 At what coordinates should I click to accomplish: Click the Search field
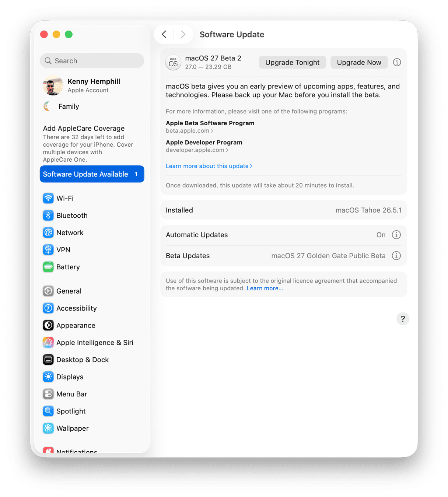pyautogui.click(x=92, y=61)
